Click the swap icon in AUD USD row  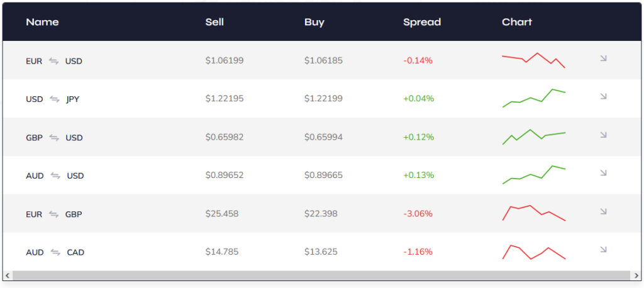tap(55, 176)
